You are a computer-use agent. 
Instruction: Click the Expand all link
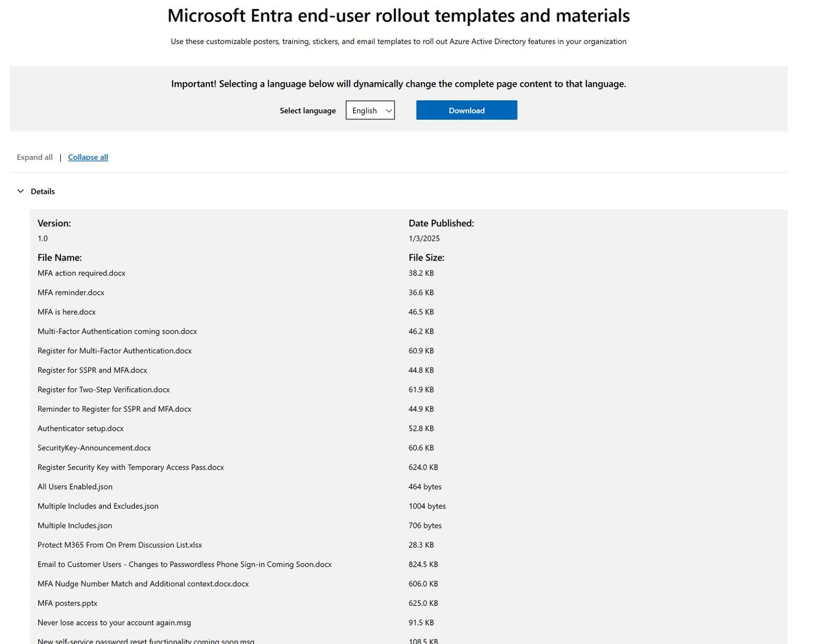tap(34, 157)
